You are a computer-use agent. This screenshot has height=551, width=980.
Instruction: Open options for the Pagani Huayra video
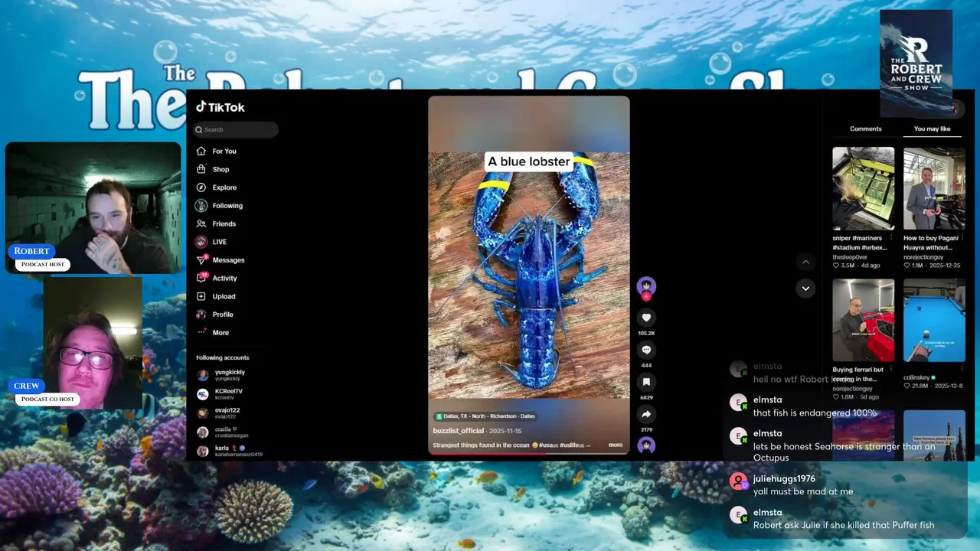962,238
